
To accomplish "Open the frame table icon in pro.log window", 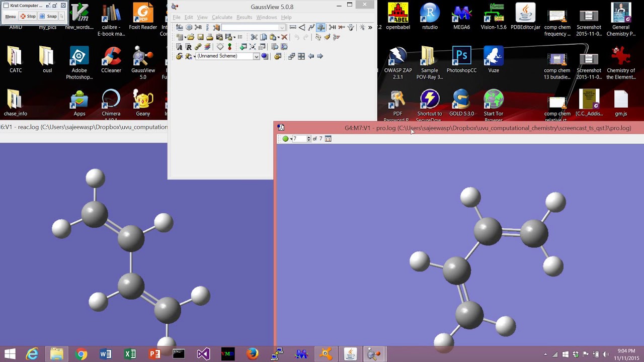I will pos(328,139).
